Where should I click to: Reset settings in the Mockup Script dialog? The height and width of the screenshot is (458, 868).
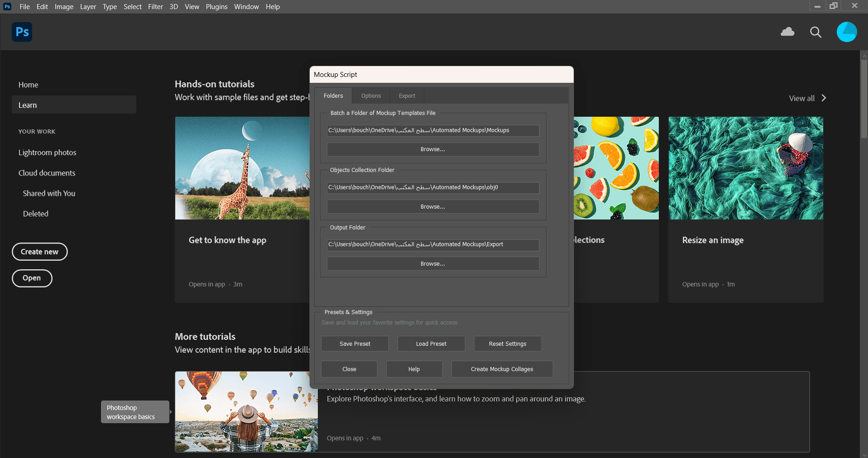(507, 343)
